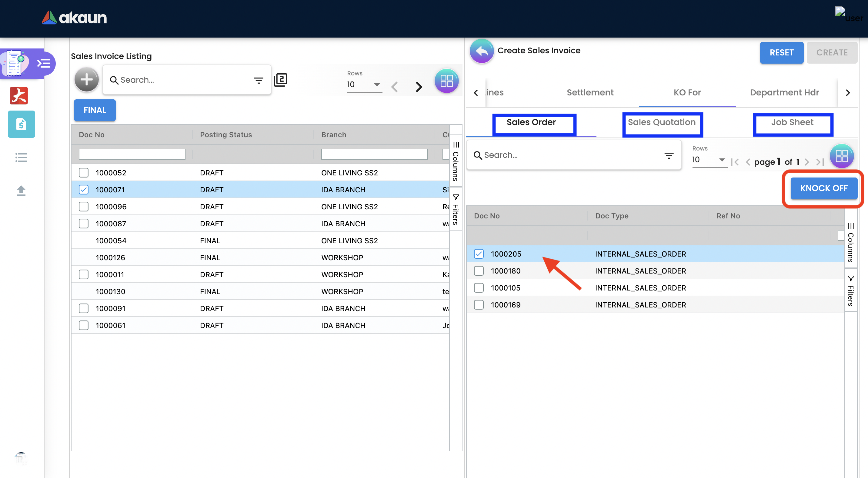
Task: Open filter options in Sales Invoice search bar
Action: pos(259,80)
